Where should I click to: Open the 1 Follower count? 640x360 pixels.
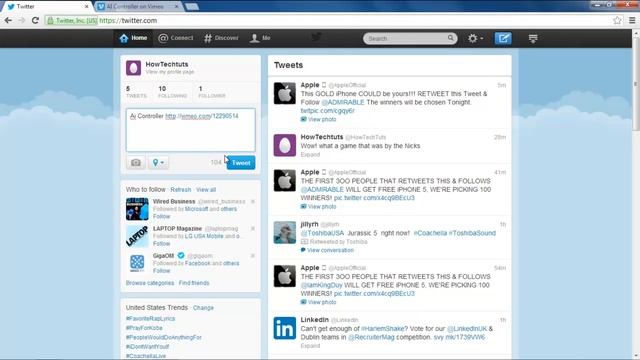(211, 92)
